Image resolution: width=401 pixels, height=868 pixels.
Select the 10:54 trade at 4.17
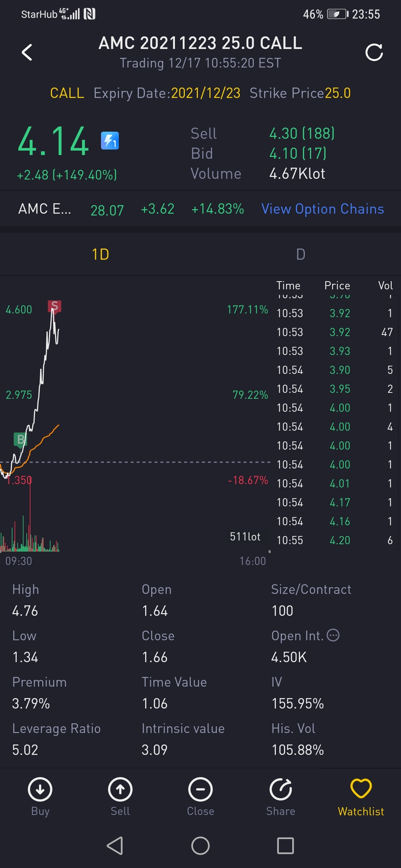[335, 502]
